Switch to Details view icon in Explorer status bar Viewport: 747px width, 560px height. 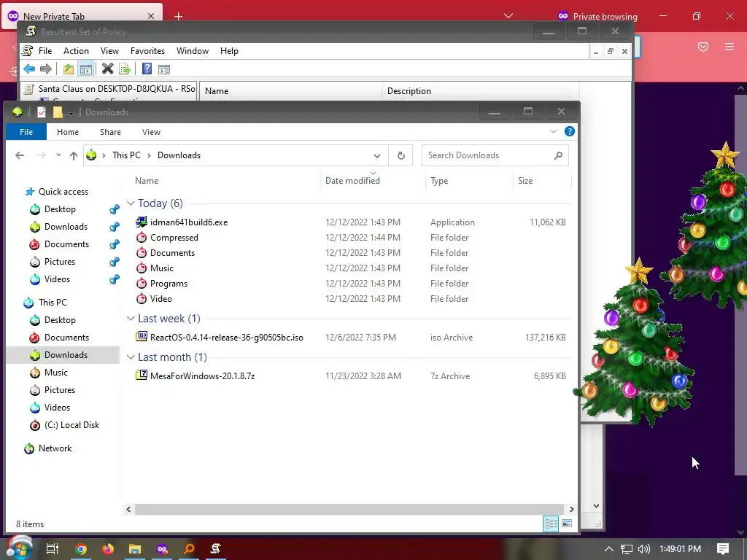pos(551,524)
